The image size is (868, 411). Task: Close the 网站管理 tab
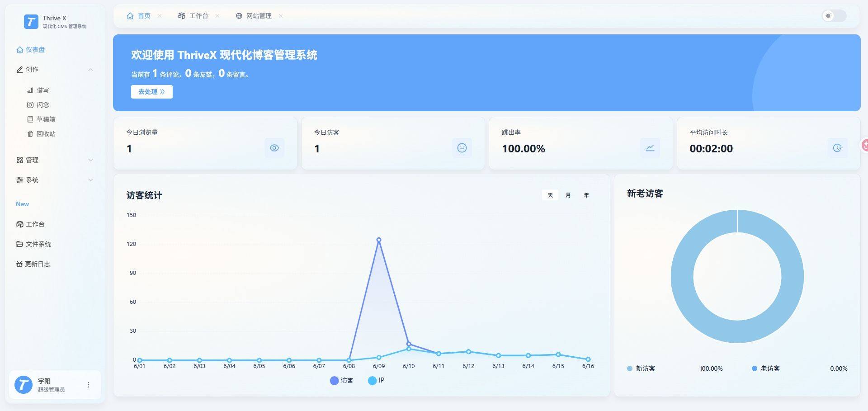pyautogui.click(x=281, y=16)
